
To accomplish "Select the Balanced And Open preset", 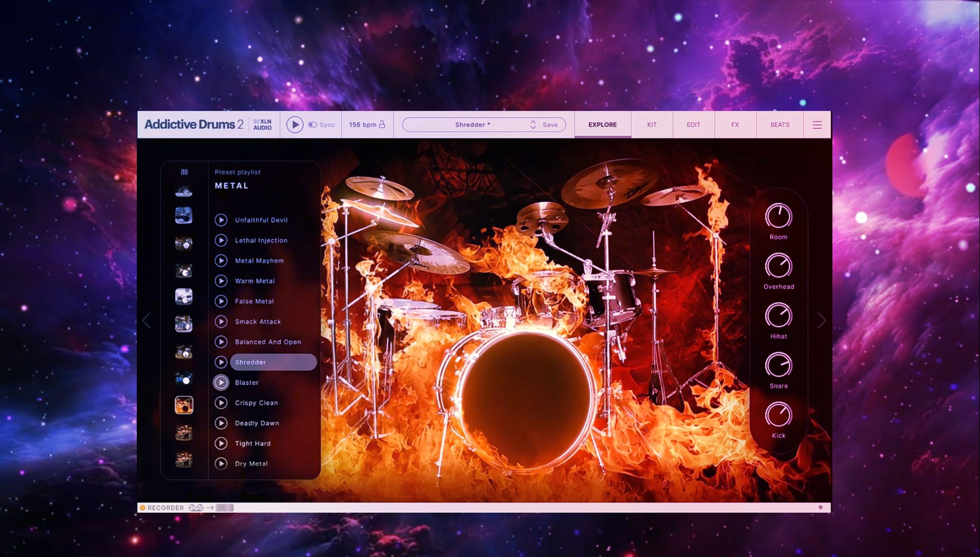I will tap(268, 342).
